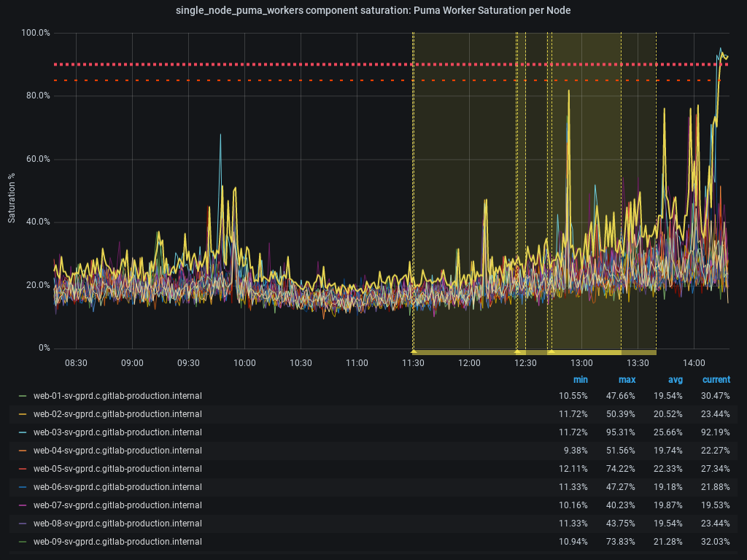Click the cyan color marker for web-03
Viewport: 747px width, 560px height.
[23, 432]
